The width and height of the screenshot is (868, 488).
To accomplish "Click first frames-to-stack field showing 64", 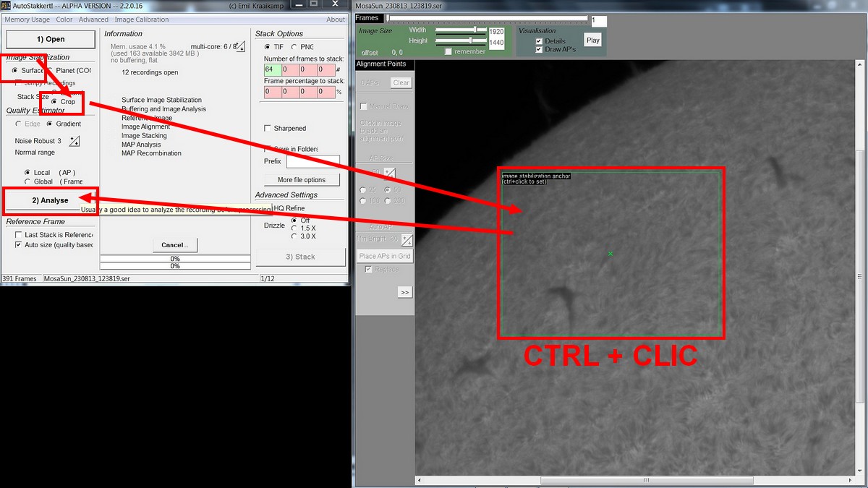I will (272, 70).
